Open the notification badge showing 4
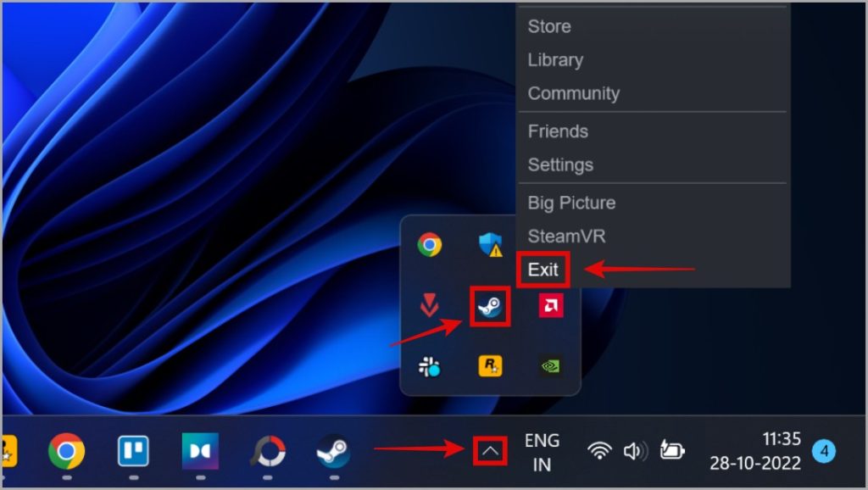Image resolution: width=868 pixels, height=490 pixels. (x=824, y=451)
